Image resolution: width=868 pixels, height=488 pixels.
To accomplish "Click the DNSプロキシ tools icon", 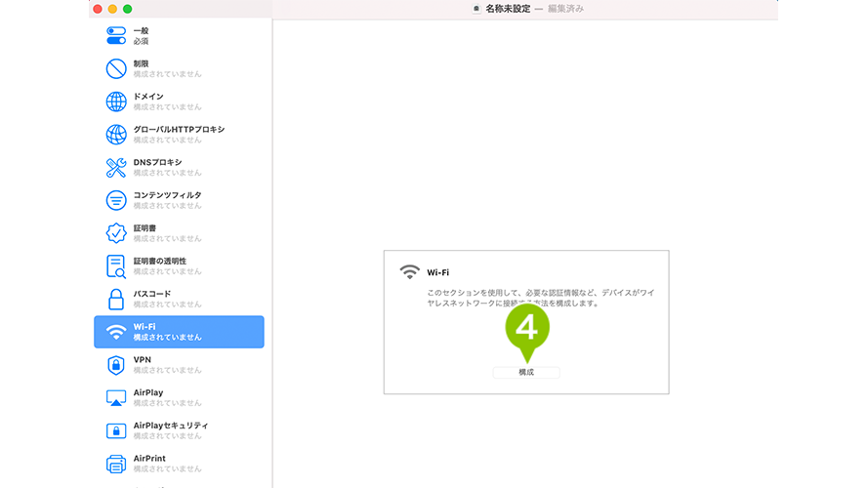I will point(115,168).
